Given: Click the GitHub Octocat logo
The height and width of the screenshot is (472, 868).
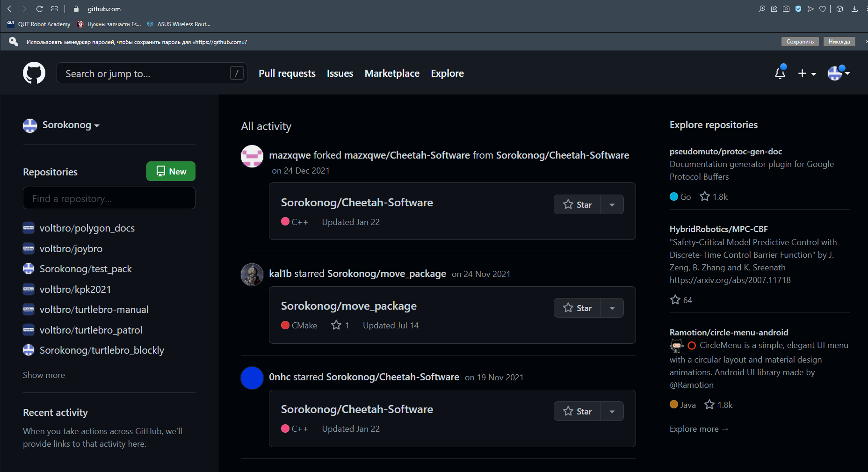Looking at the screenshot, I should 34,73.
